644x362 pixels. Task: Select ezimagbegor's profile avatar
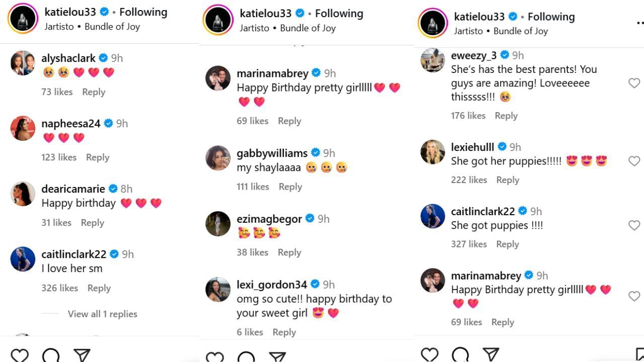(218, 224)
